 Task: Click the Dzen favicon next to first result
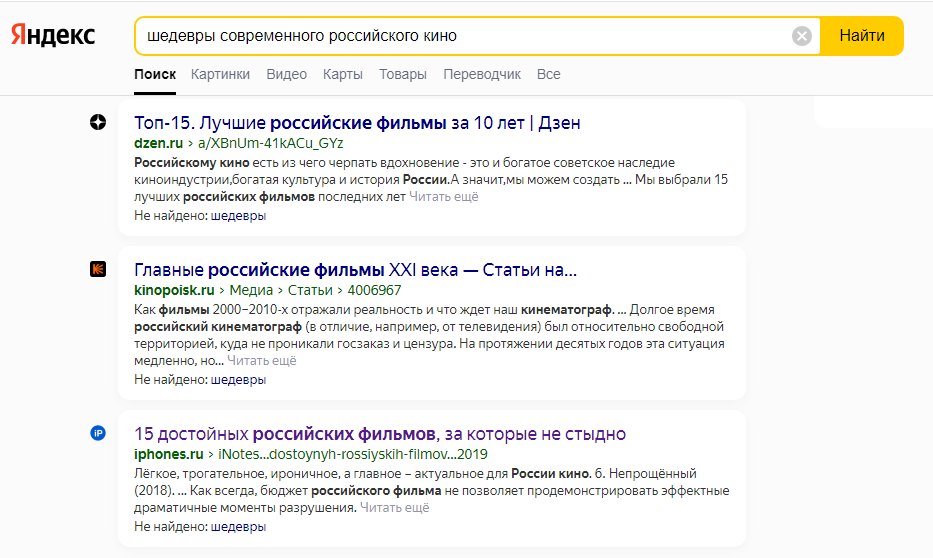click(98, 122)
